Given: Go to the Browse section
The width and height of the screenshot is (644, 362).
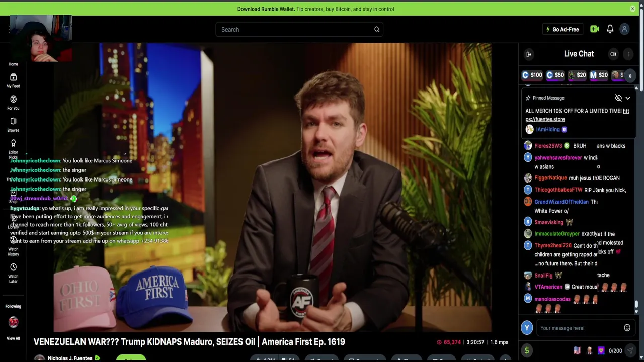Looking at the screenshot, I should 13,125.
